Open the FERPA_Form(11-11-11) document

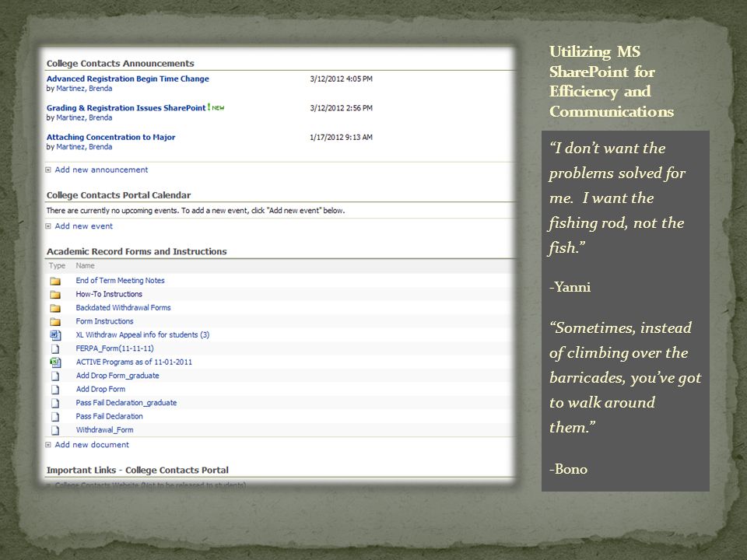coord(115,348)
